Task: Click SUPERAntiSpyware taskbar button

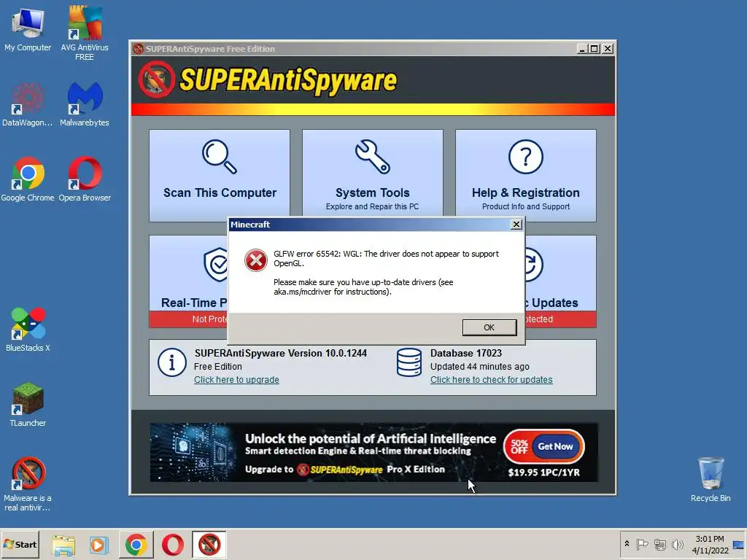Action: pos(209,545)
